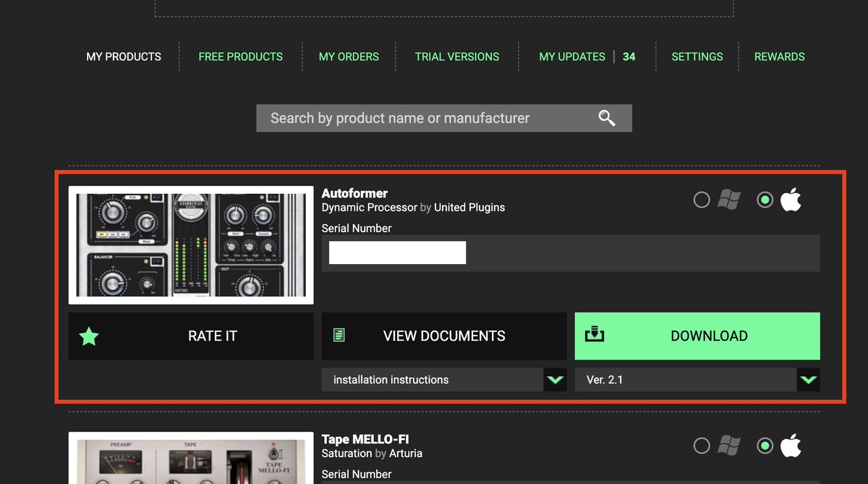Select Mac radio button for Tape MELLO-FI
The width and height of the screenshot is (868, 484).
pyautogui.click(x=765, y=446)
